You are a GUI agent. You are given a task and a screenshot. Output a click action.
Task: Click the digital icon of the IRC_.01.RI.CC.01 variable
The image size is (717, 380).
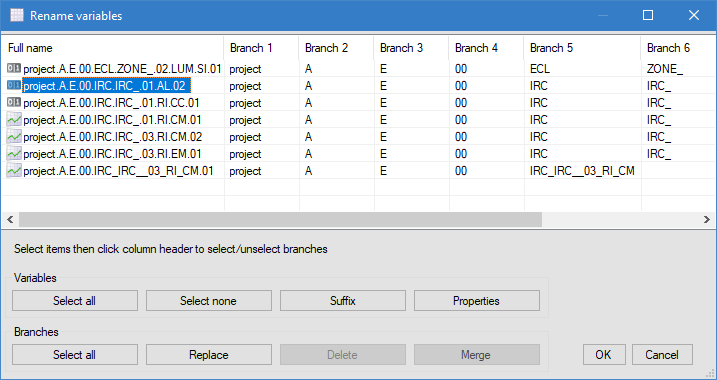coord(14,102)
